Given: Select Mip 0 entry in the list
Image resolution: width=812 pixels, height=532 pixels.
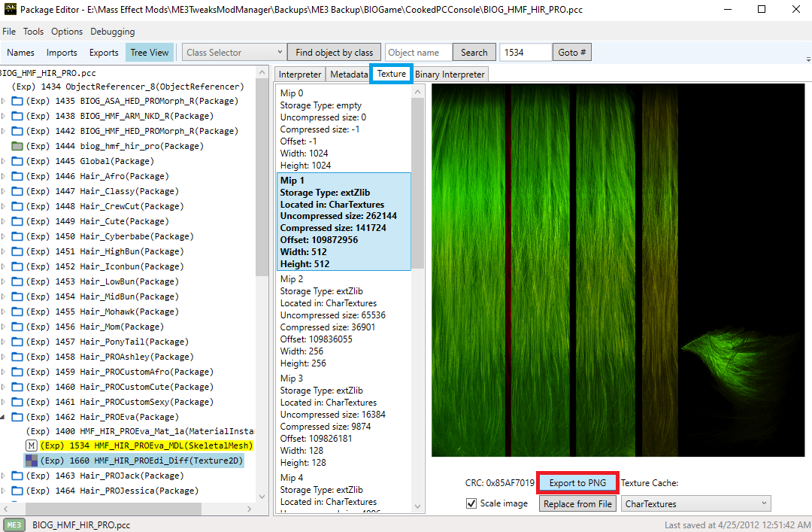Looking at the screenshot, I should [x=344, y=129].
